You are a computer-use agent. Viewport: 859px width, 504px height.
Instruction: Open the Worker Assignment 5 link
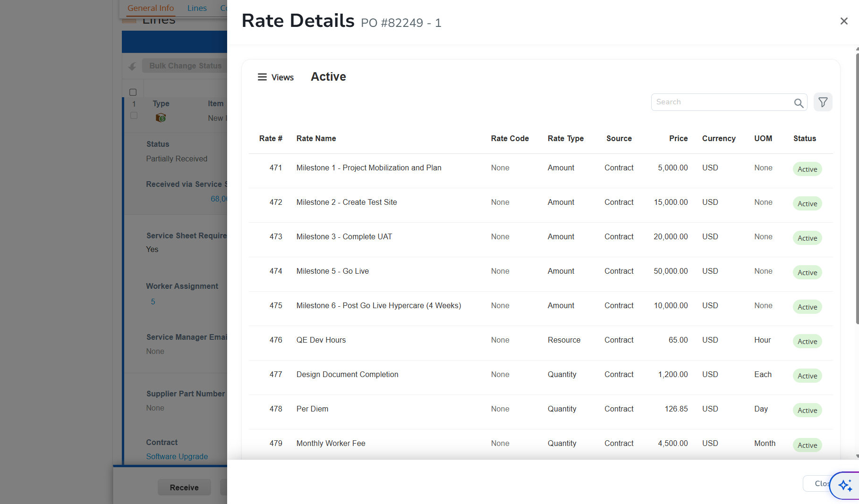153,302
